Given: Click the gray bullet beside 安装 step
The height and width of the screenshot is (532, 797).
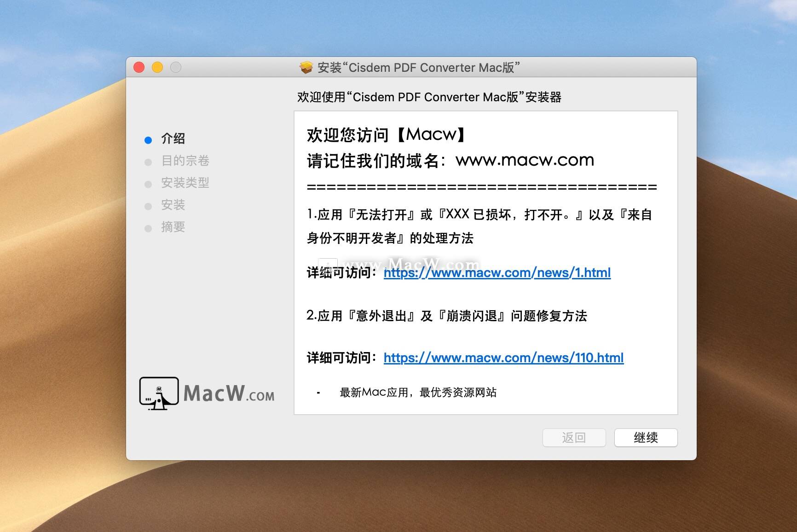Looking at the screenshot, I should pyautogui.click(x=148, y=206).
